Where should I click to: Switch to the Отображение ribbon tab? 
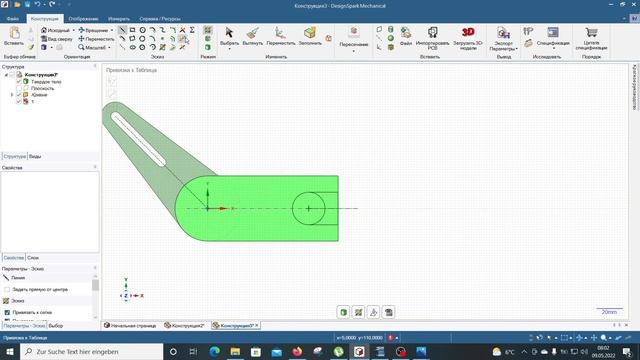point(83,19)
